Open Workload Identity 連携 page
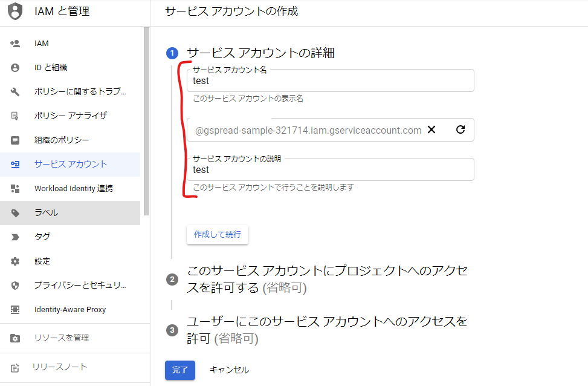The image size is (588, 386). [x=73, y=189]
